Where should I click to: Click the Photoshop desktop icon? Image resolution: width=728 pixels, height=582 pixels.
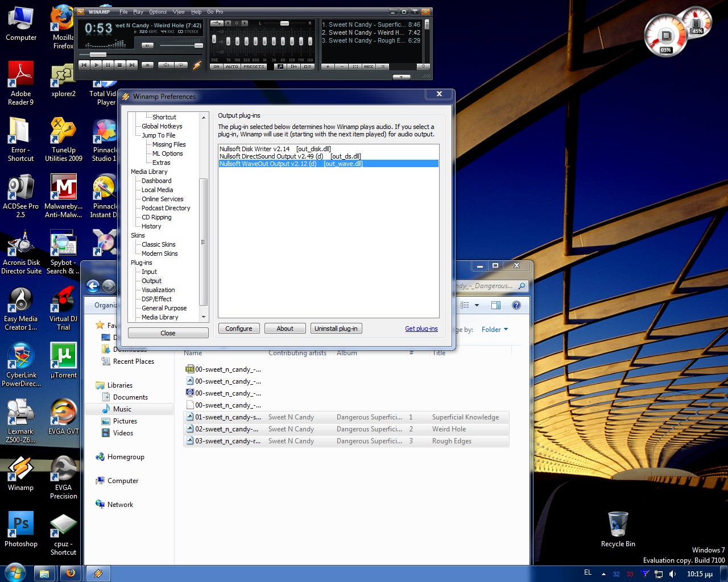click(x=21, y=529)
